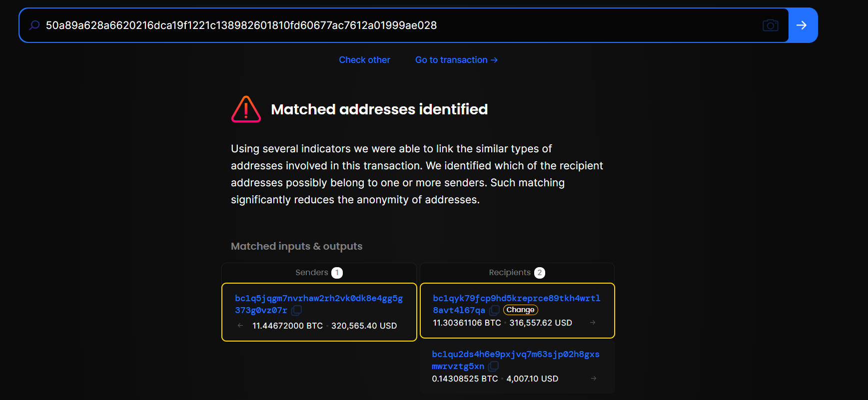Click right arrow beside 4,007.10 USD
This screenshot has width=868, height=400.
pyautogui.click(x=594, y=379)
